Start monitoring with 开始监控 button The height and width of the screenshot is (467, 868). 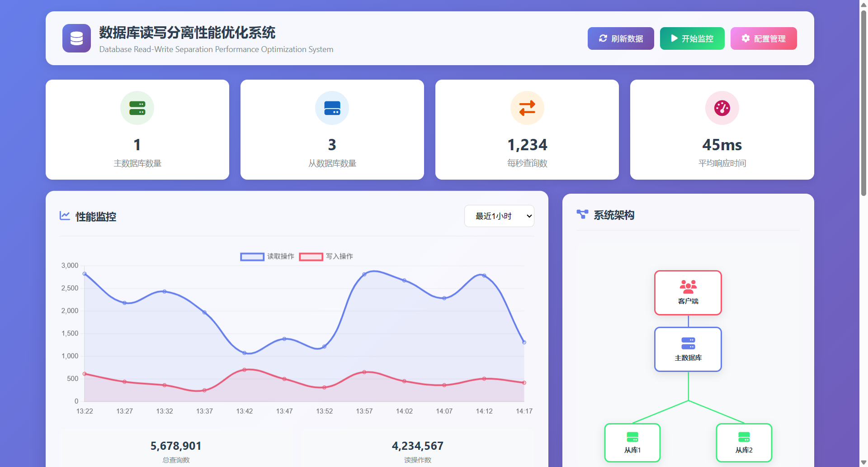tap(692, 38)
